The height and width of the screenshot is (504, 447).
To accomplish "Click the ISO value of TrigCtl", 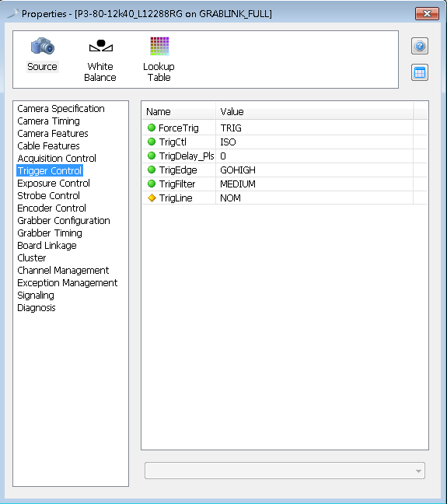I will (228, 142).
